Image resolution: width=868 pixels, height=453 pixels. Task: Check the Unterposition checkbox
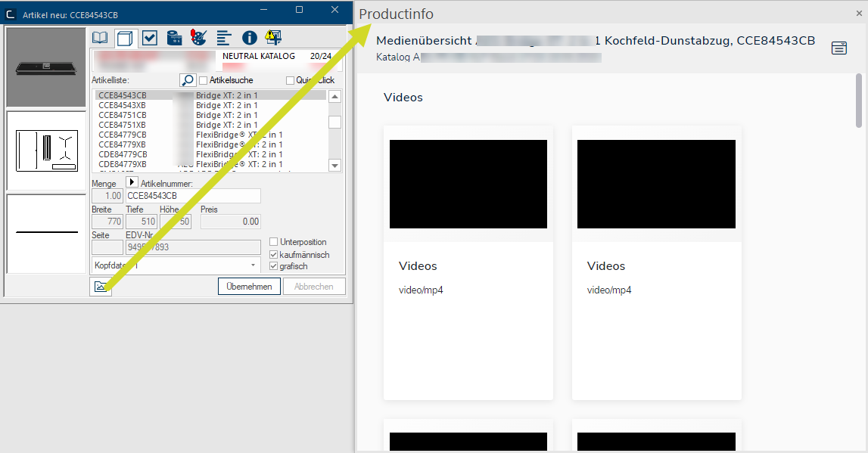[x=274, y=242]
